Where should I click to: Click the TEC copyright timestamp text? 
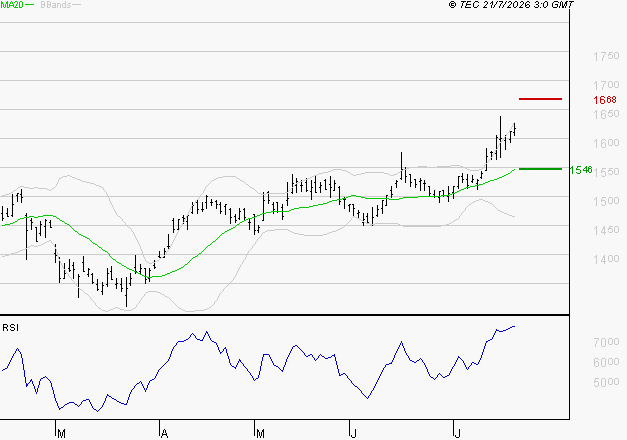click(x=511, y=5)
